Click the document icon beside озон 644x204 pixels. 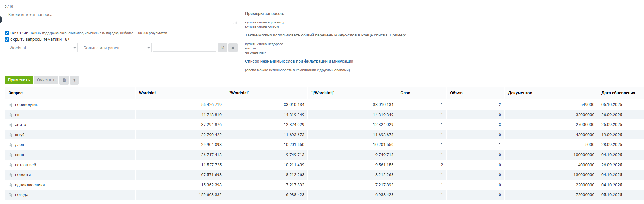pyautogui.click(x=10, y=155)
